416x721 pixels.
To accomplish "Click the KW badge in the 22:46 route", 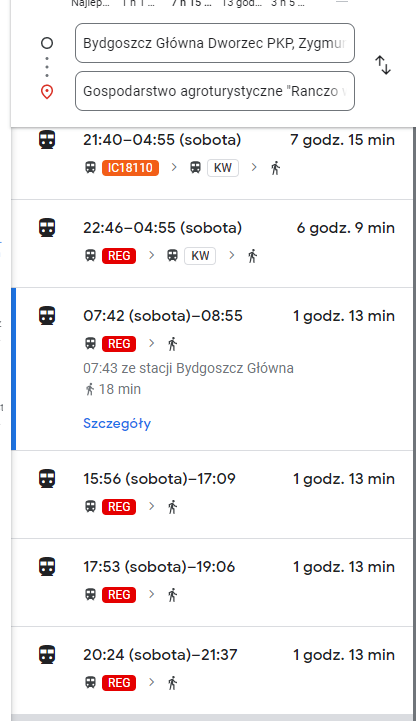I will [200, 256].
